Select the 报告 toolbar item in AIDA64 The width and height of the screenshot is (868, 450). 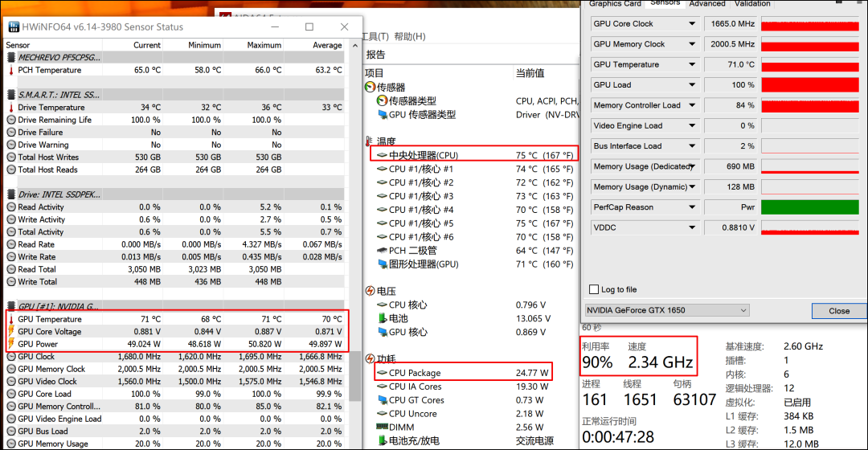(375, 55)
